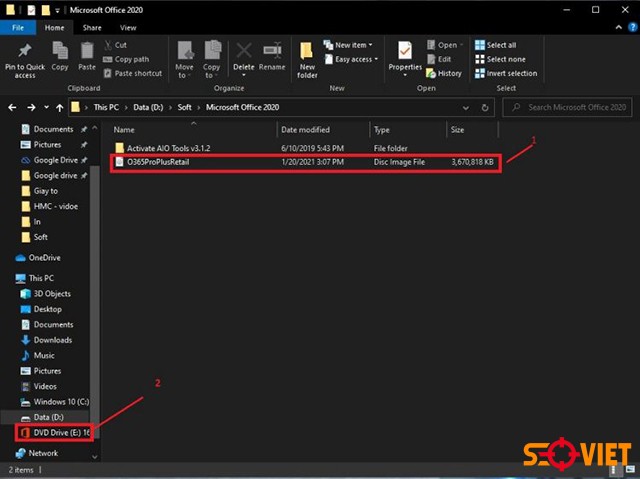The image size is (640, 479).
Task: Click the Search Microsoft Office 2020 box
Action: pyautogui.click(x=575, y=107)
